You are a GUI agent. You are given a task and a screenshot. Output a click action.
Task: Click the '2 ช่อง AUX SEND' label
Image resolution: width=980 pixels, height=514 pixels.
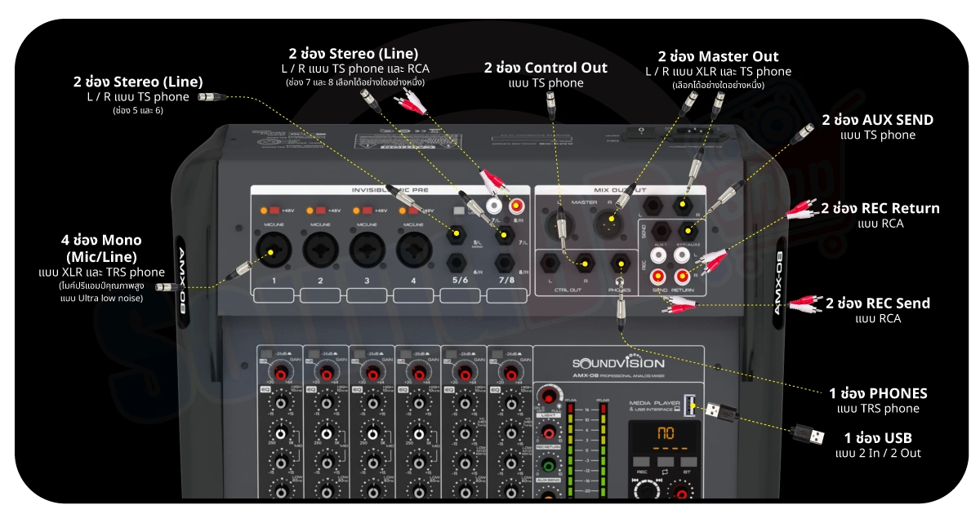tap(878, 119)
